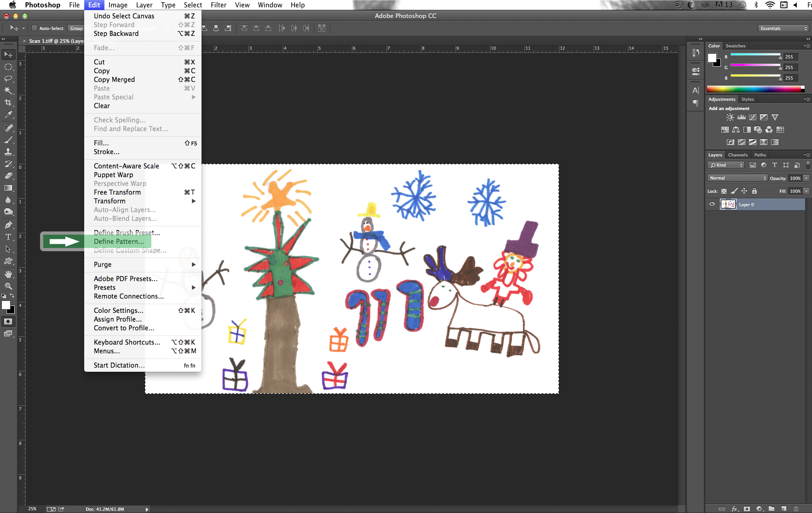The image size is (812, 513).
Task: Add a Threshold adjustment
Action: point(753,142)
